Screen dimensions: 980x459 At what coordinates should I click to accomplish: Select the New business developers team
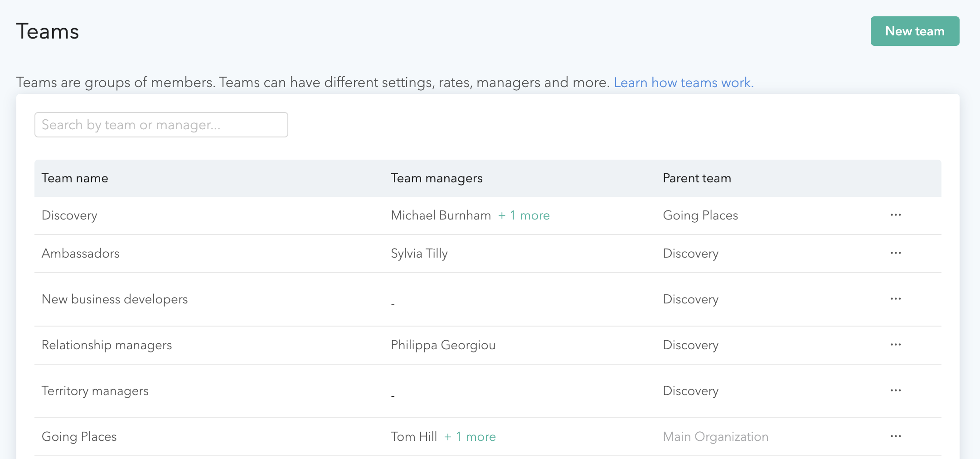coord(114,299)
